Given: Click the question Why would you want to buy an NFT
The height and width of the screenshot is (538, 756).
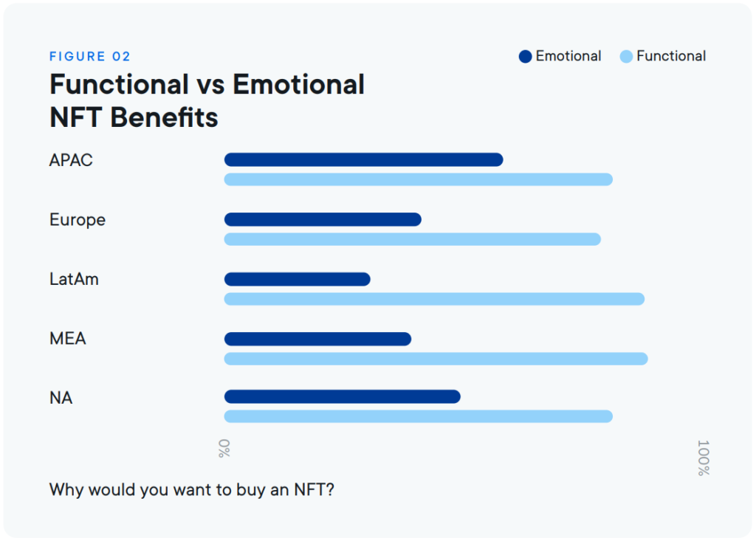Looking at the screenshot, I should (191, 489).
